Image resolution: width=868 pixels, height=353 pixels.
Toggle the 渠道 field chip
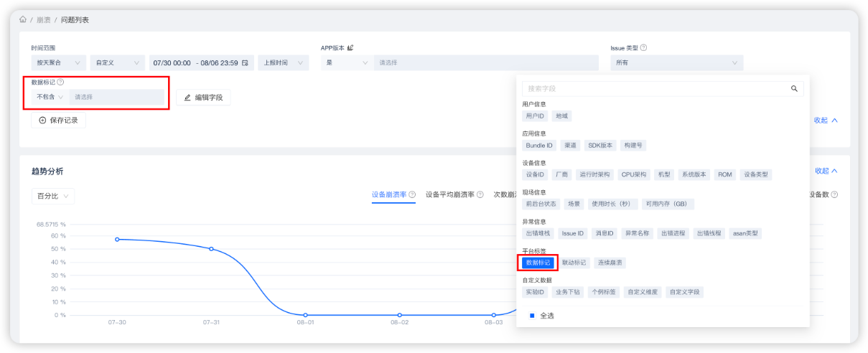pos(570,145)
